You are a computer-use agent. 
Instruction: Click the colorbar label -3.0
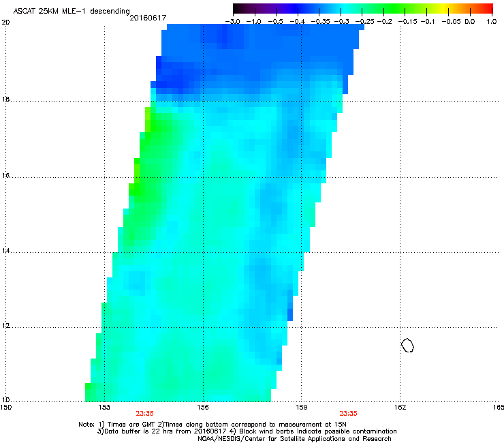point(232,22)
